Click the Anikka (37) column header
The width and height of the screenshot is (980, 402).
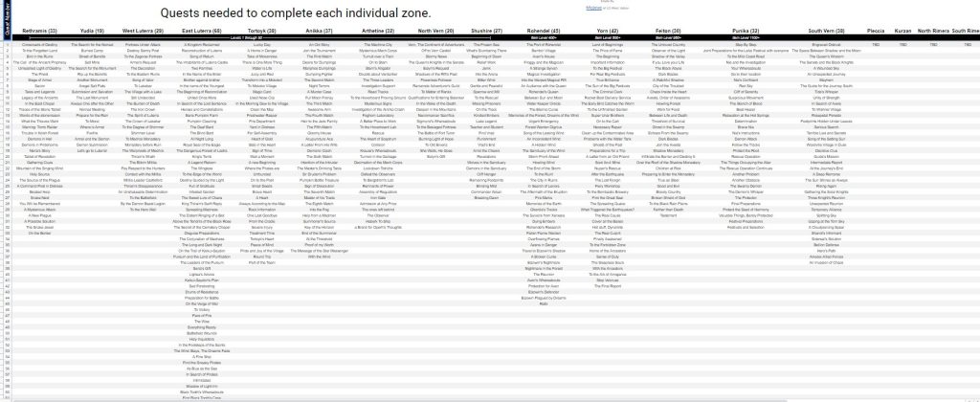tap(319, 31)
